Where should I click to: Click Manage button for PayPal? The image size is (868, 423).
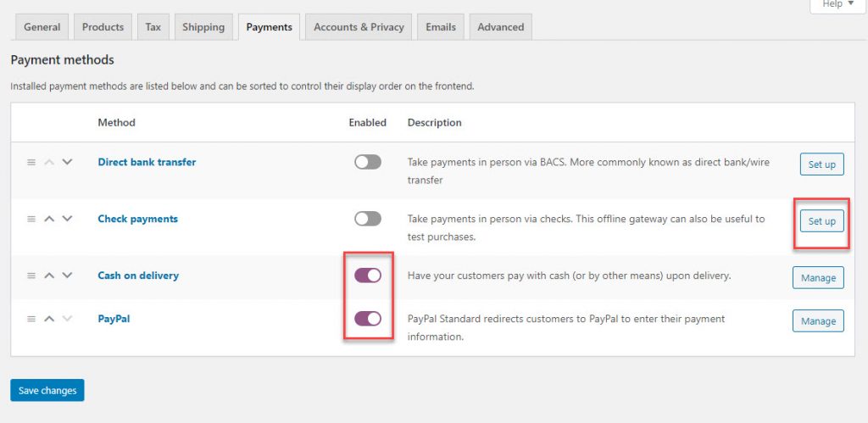click(818, 321)
